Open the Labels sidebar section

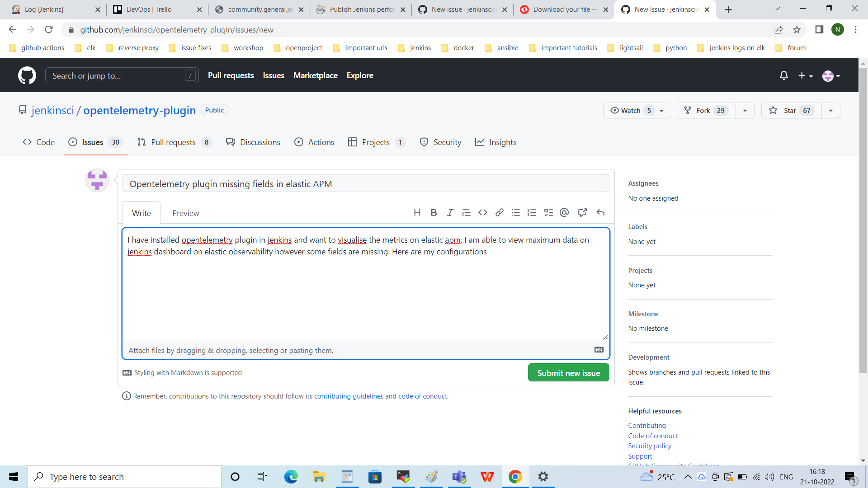(637, 227)
